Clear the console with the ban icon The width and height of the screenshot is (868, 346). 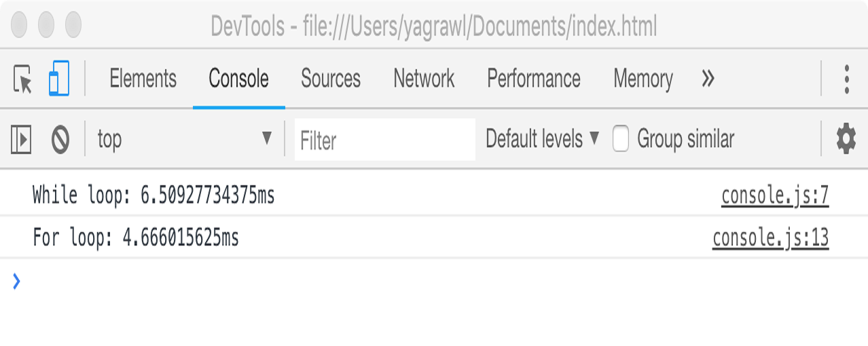coord(60,140)
